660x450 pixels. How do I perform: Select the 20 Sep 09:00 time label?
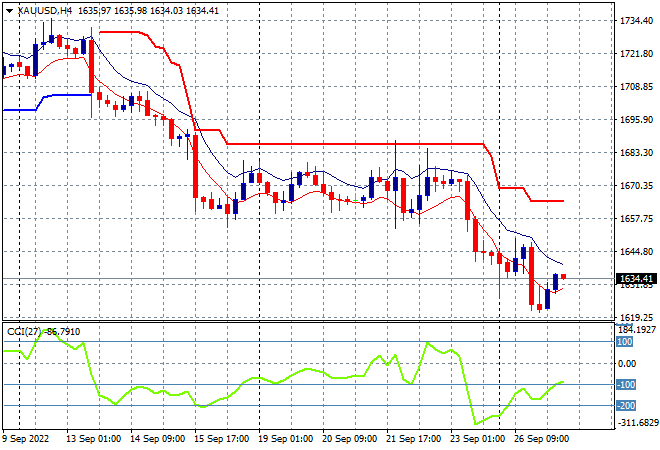[349, 439]
